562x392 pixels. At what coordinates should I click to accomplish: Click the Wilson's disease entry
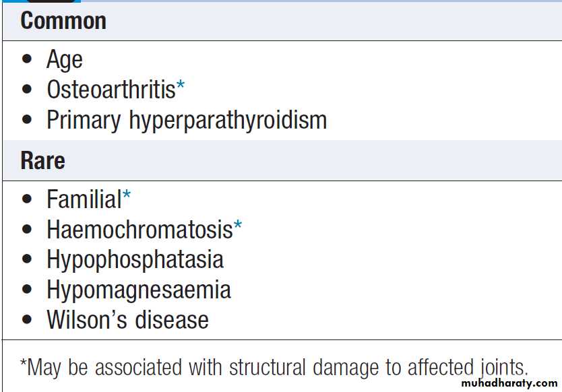[127, 320]
